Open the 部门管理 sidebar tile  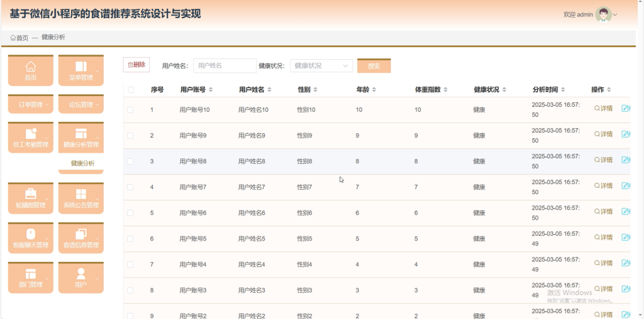pos(31,278)
